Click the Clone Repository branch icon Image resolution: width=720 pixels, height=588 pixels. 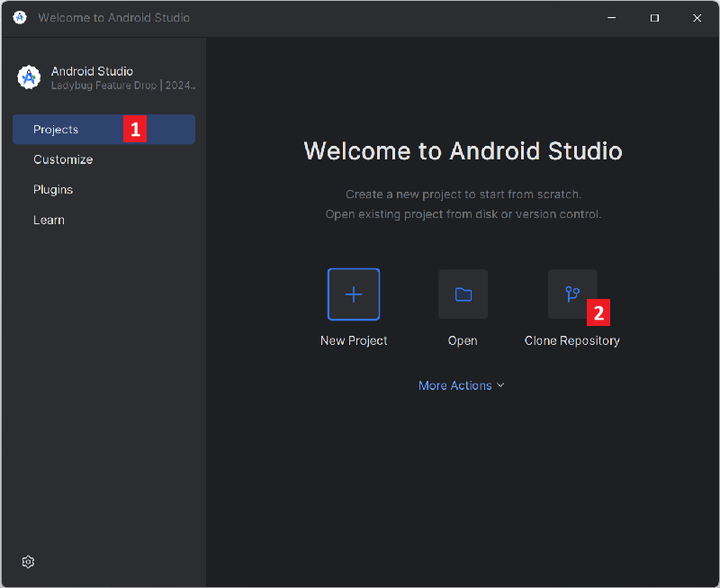pyautogui.click(x=572, y=294)
